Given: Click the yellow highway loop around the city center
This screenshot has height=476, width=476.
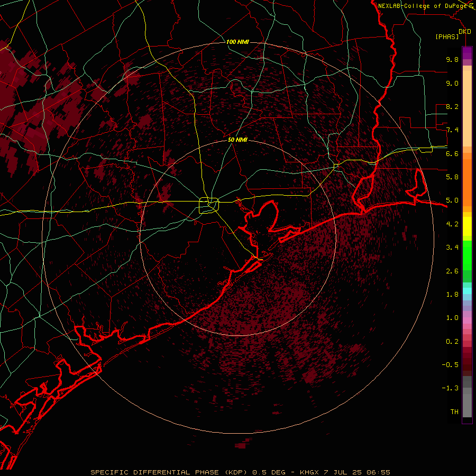Looking at the screenshot, I should (x=209, y=206).
